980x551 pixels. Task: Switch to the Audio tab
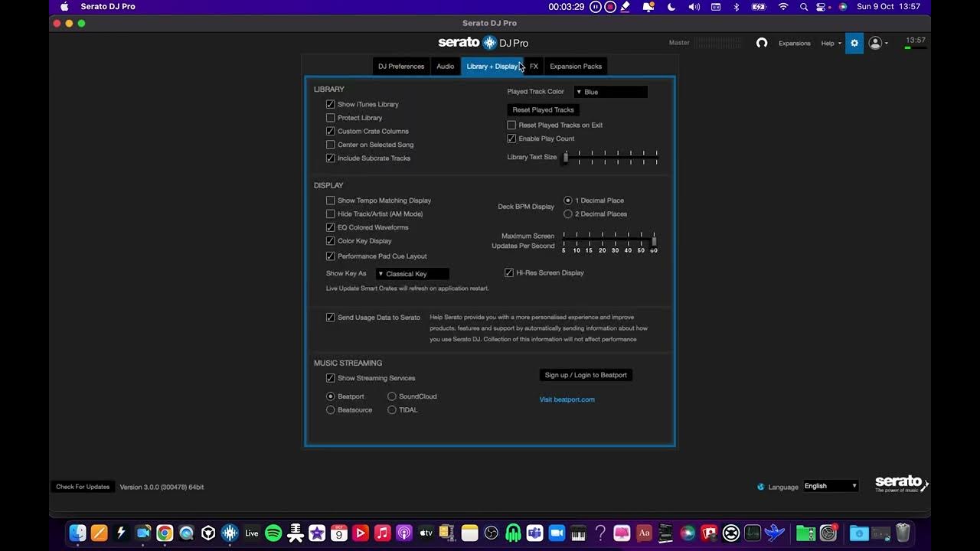446,67
